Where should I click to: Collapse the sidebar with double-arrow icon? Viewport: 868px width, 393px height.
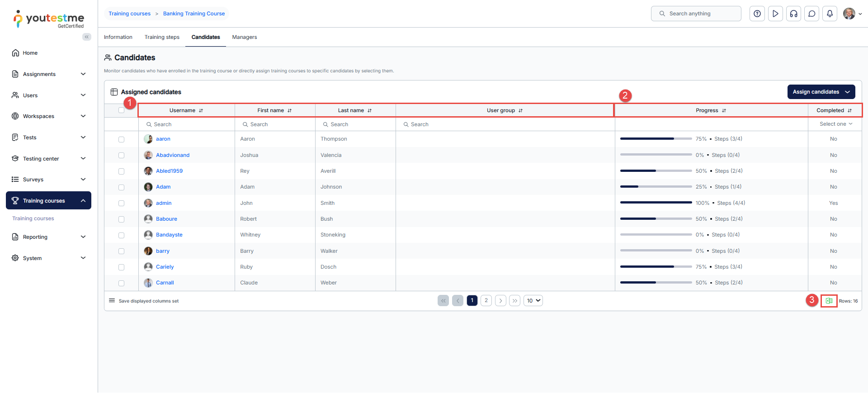coord(86,37)
